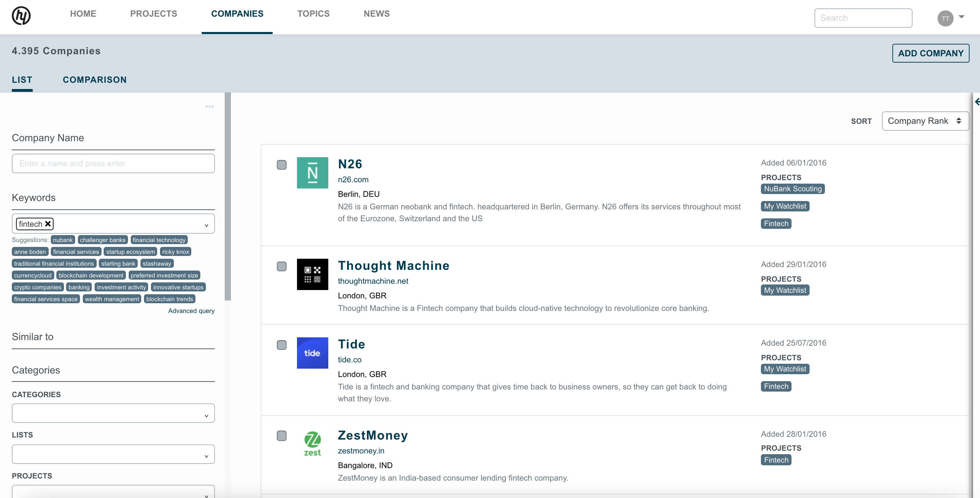The height and width of the screenshot is (498, 980).
Task: Collapse panel with the right edge arrow
Action: click(x=977, y=102)
